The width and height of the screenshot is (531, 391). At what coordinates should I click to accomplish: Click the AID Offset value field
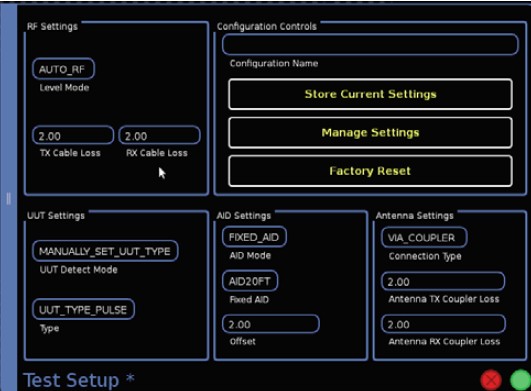click(x=271, y=324)
